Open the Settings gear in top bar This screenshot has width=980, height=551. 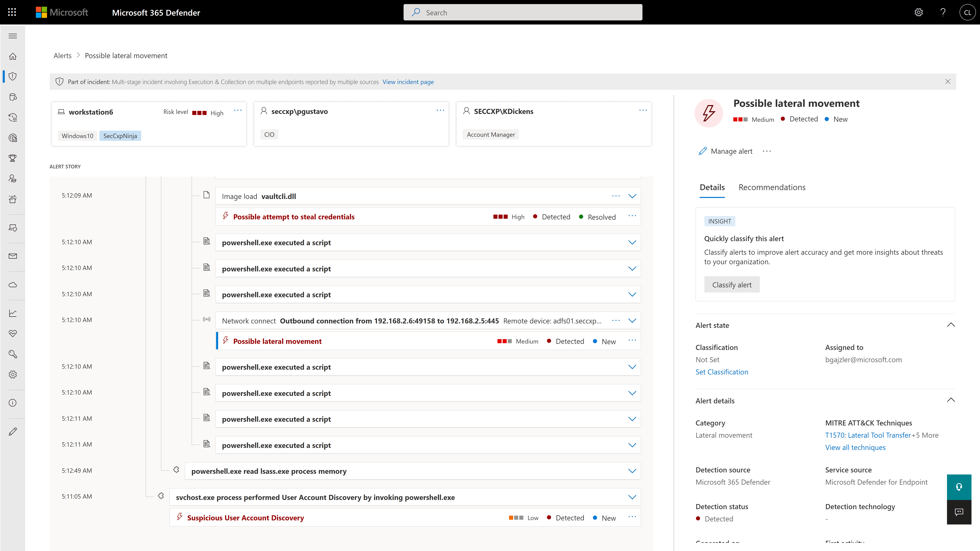(919, 12)
